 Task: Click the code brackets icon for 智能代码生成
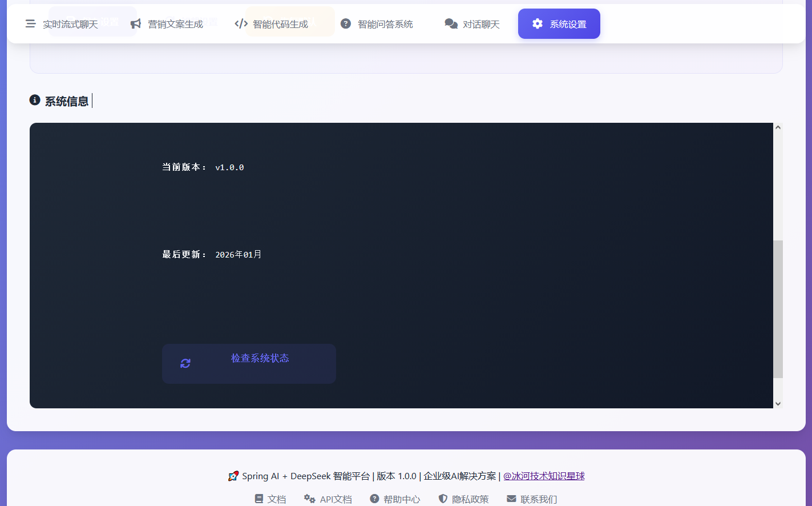[x=241, y=24]
